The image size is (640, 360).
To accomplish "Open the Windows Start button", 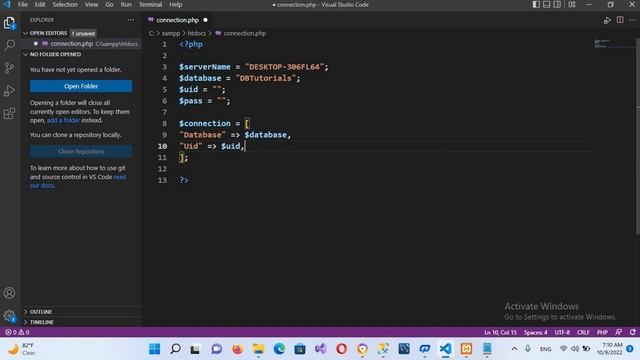I will click(155, 349).
